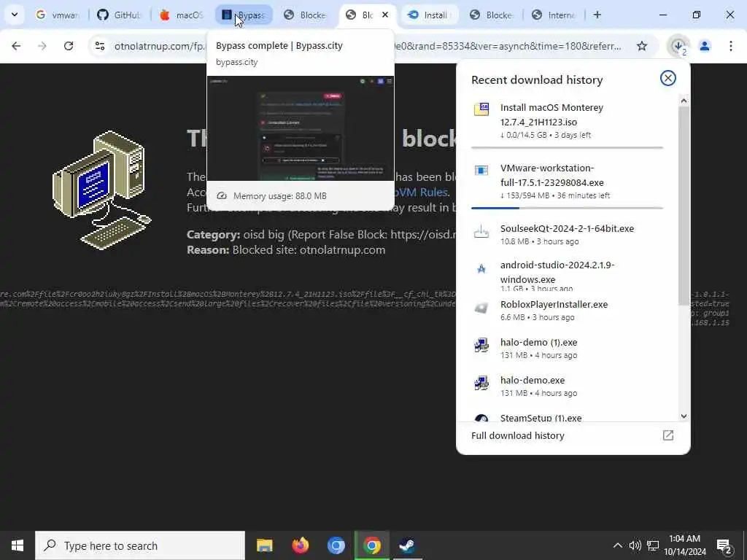Open Chrome three-dot menu
747x560 pixels.
(730, 46)
